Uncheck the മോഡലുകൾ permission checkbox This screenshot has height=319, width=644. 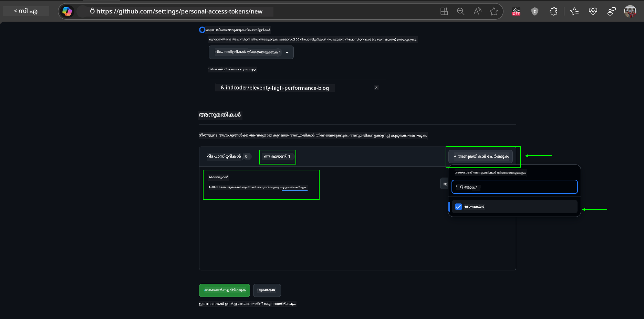458,207
